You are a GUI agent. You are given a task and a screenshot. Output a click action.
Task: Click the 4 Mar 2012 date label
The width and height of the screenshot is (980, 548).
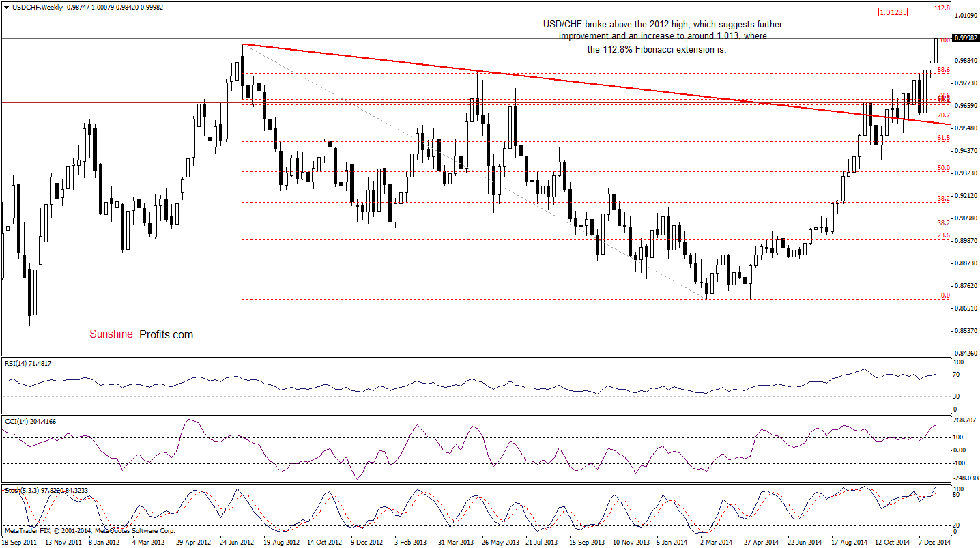[148, 542]
